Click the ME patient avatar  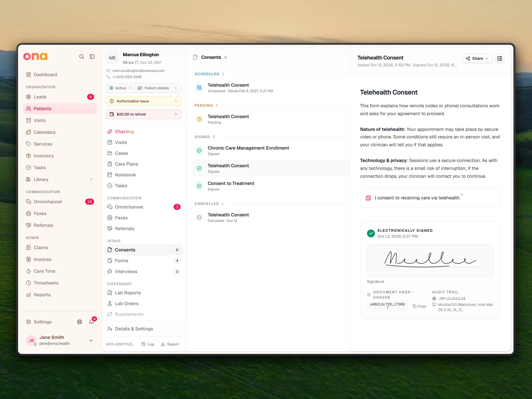(112, 58)
